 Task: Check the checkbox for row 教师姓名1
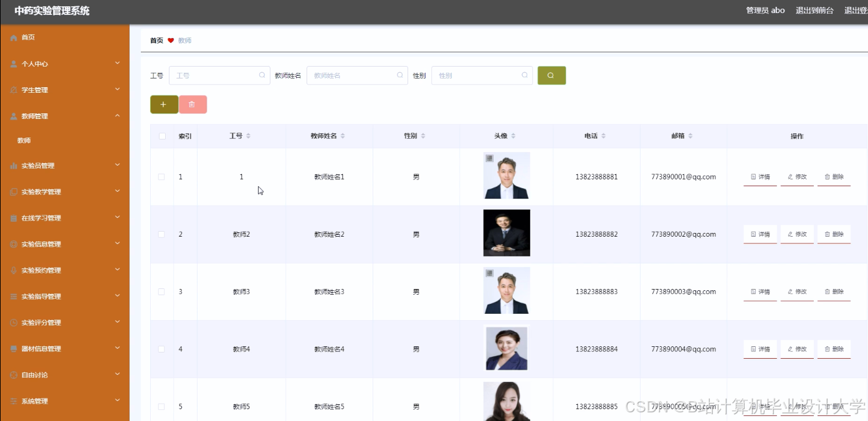pos(161,177)
